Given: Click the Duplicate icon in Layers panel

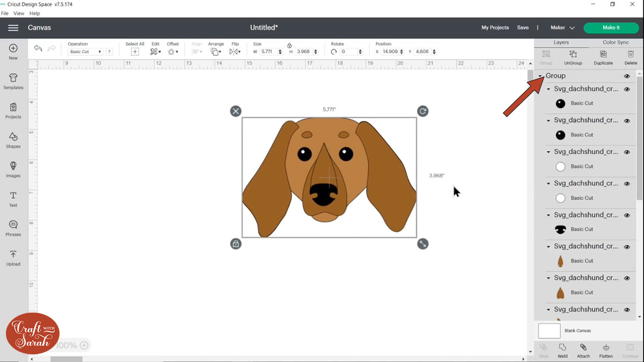Looking at the screenshot, I should coord(603,57).
